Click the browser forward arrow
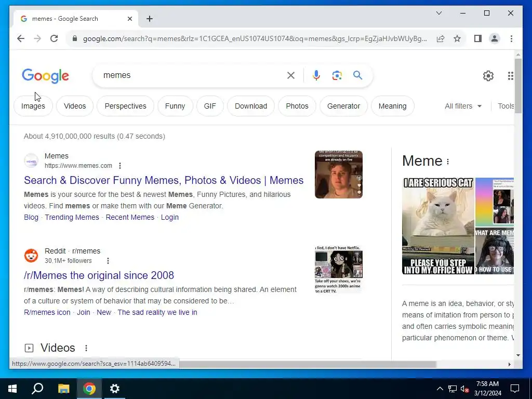 point(37,38)
